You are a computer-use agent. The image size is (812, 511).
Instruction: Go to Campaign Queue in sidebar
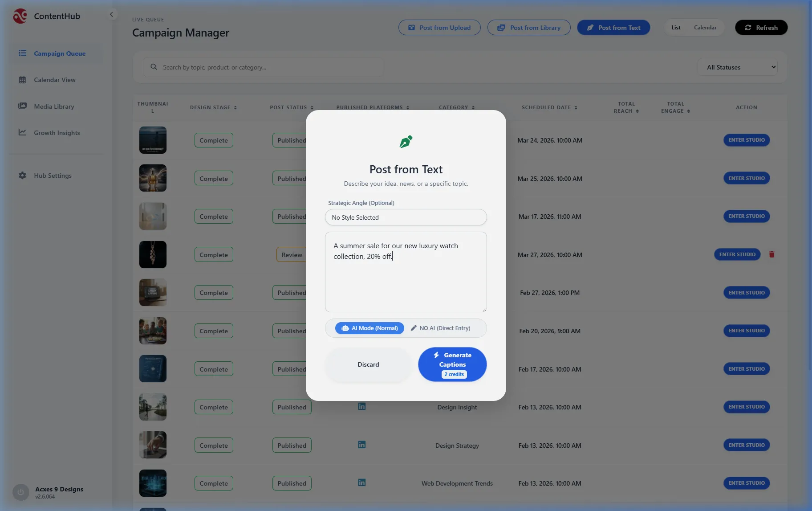click(59, 53)
